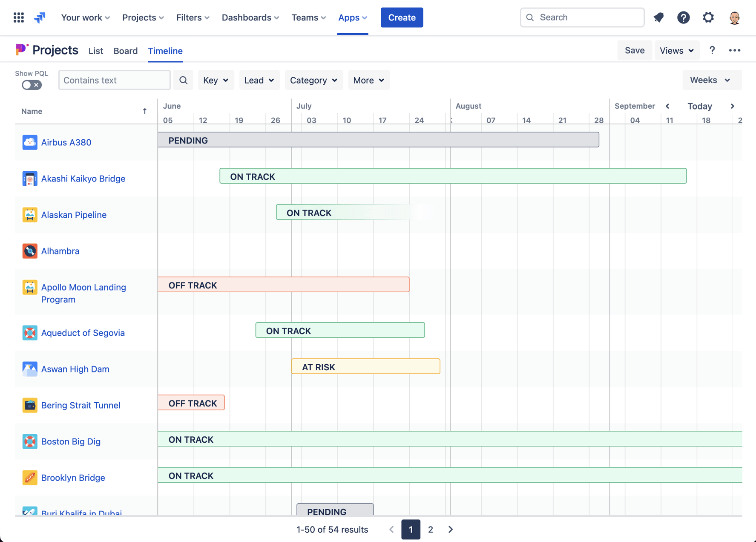The height and width of the screenshot is (542, 756).
Task: Click the Boston Big Dig lifebuoy icon
Action: click(30, 441)
